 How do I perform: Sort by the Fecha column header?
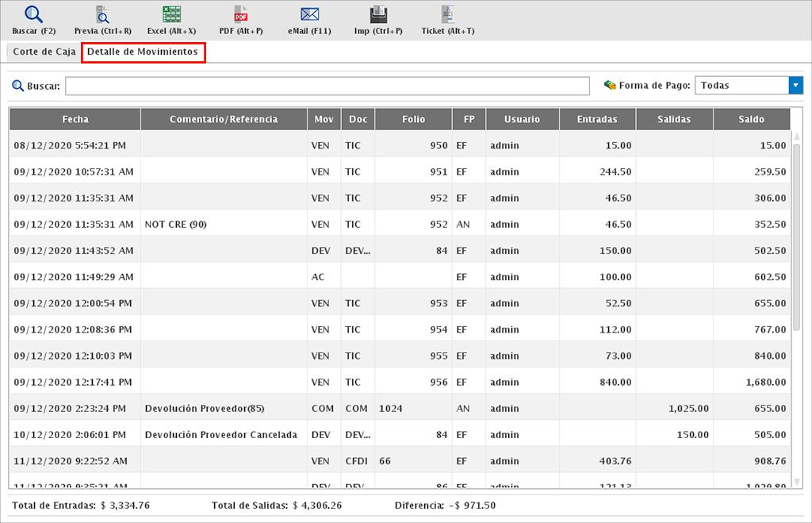75,119
